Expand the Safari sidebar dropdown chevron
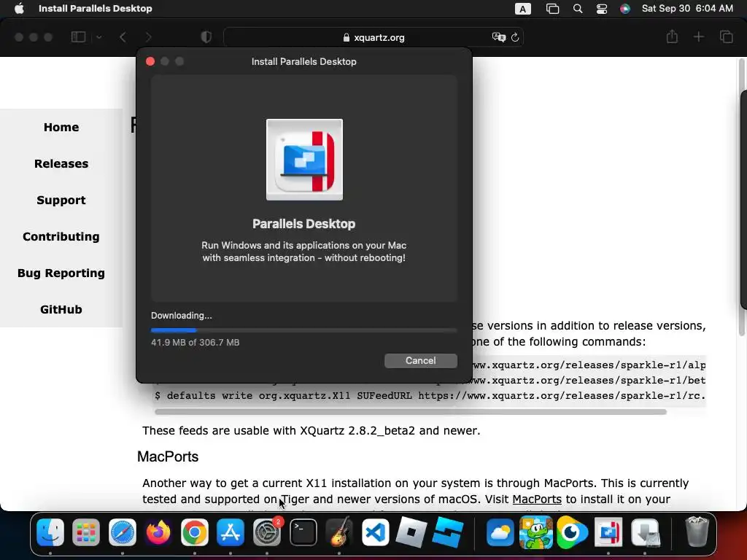 [x=99, y=37]
